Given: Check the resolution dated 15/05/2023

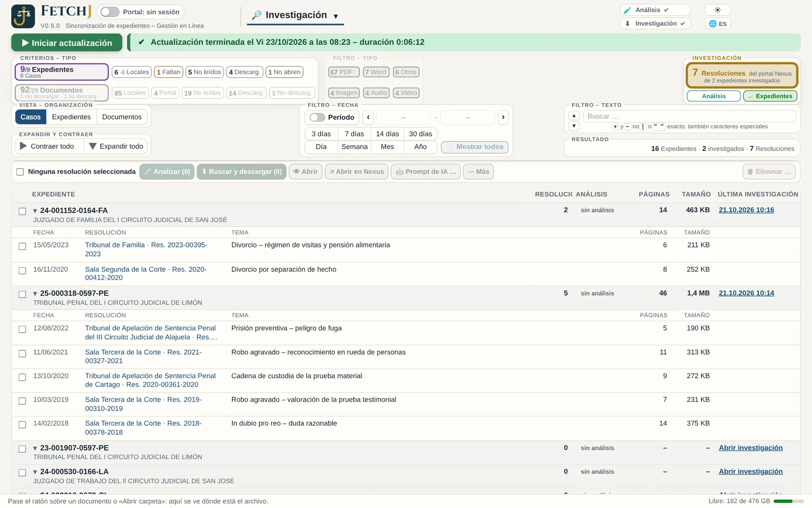Looking at the screenshot, I should pyautogui.click(x=22, y=246).
